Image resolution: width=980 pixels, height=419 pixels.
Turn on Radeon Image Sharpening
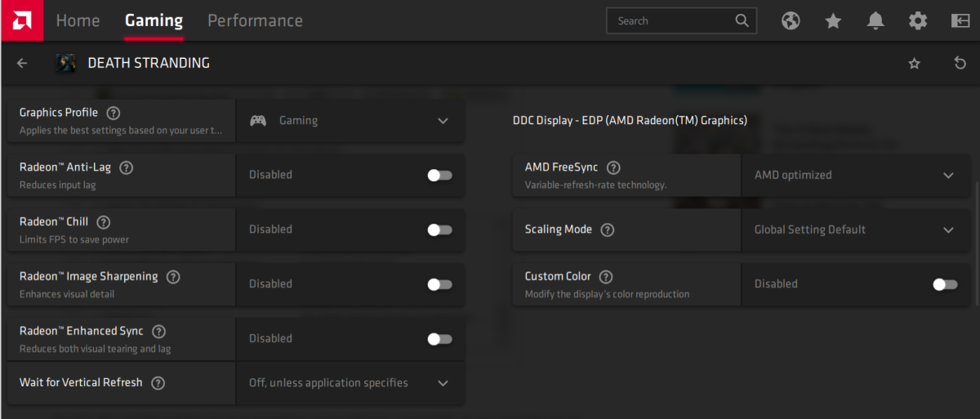click(x=439, y=284)
